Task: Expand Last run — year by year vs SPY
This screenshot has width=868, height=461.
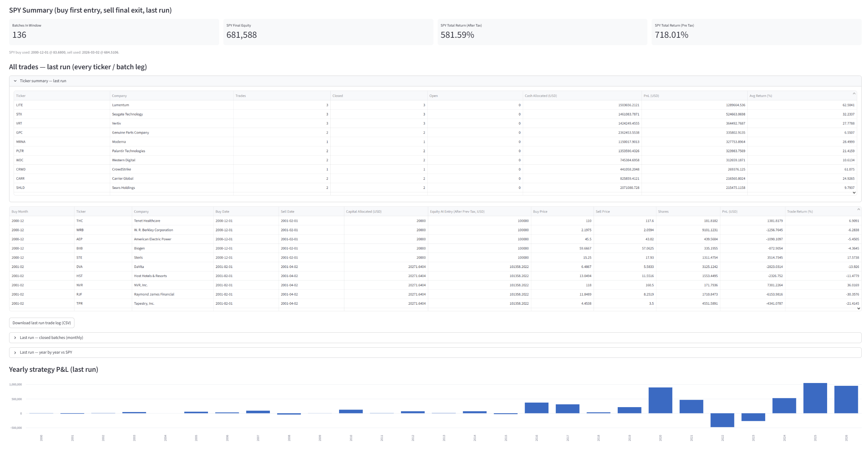Action: tap(46, 352)
